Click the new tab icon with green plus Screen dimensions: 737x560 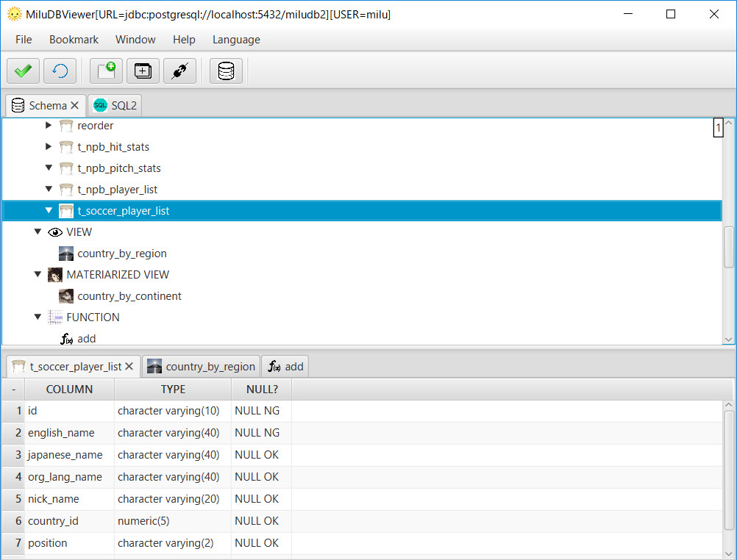106,71
